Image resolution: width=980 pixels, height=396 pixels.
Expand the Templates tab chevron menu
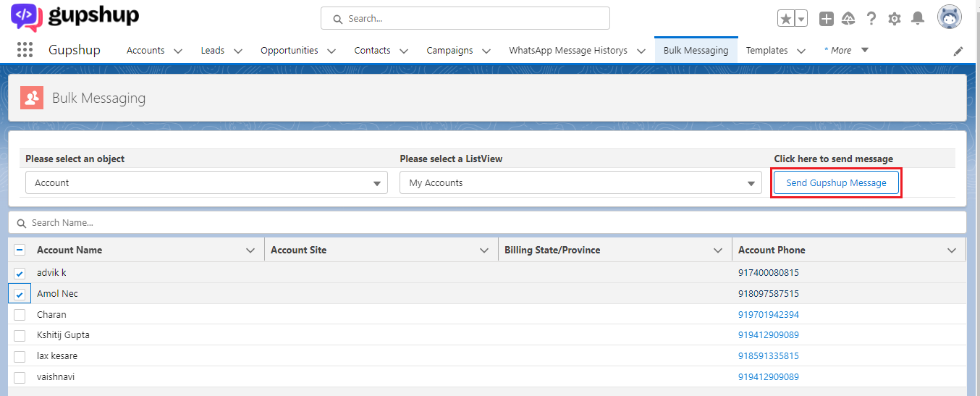click(x=801, y=51)
